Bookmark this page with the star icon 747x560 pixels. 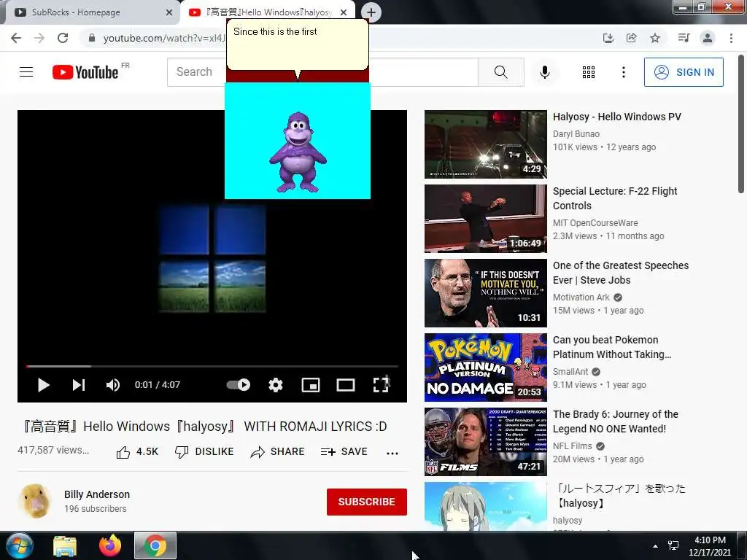coord(655,38)
